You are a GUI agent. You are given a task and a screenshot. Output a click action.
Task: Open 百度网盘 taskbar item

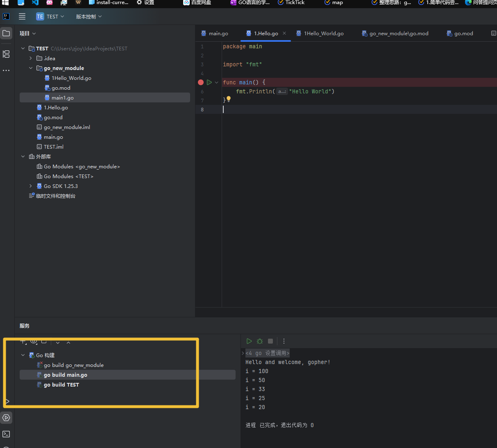pos(197,2)
